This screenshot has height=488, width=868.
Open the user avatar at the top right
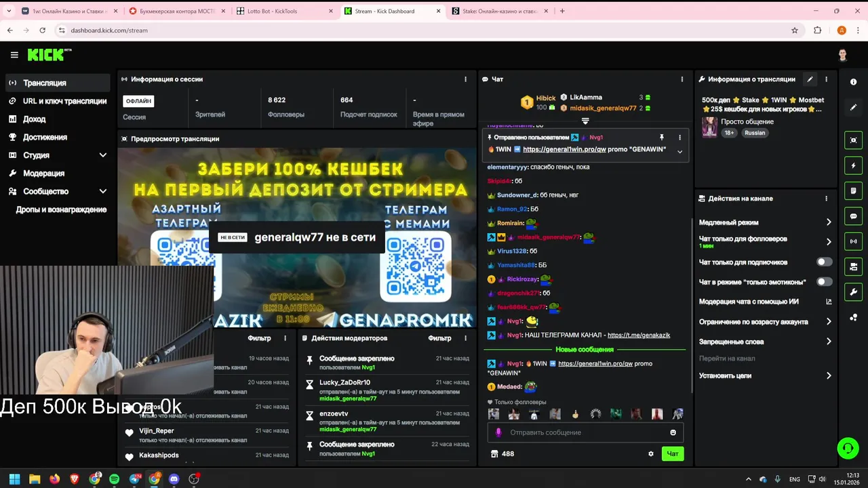click(x=842, y=55)
